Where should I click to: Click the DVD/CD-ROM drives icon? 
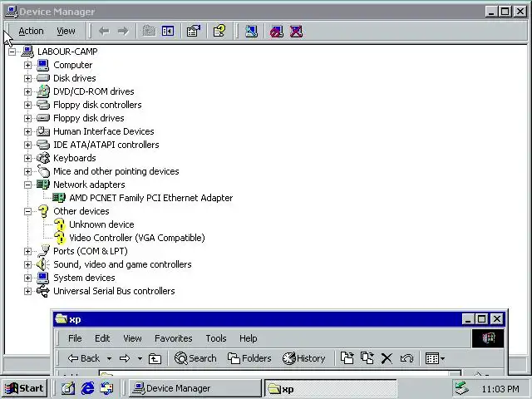click(x=42, y=91)
